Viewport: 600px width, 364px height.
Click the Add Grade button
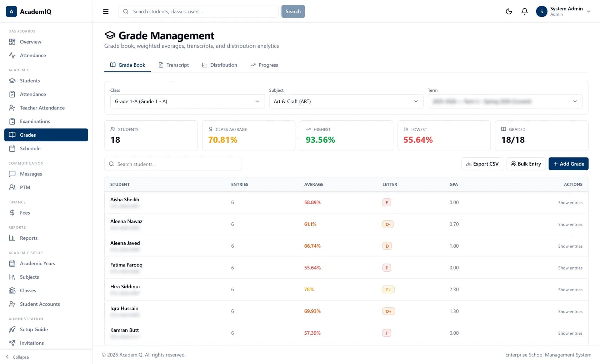click(x=569, y=164)
